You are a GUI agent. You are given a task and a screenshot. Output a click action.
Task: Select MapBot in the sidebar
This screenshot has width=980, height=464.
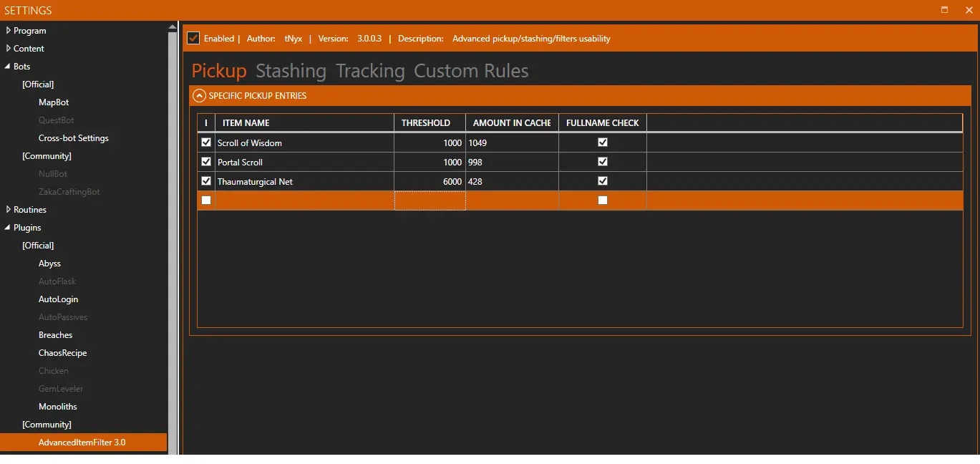pyautogui.click(x=54, y=102)
